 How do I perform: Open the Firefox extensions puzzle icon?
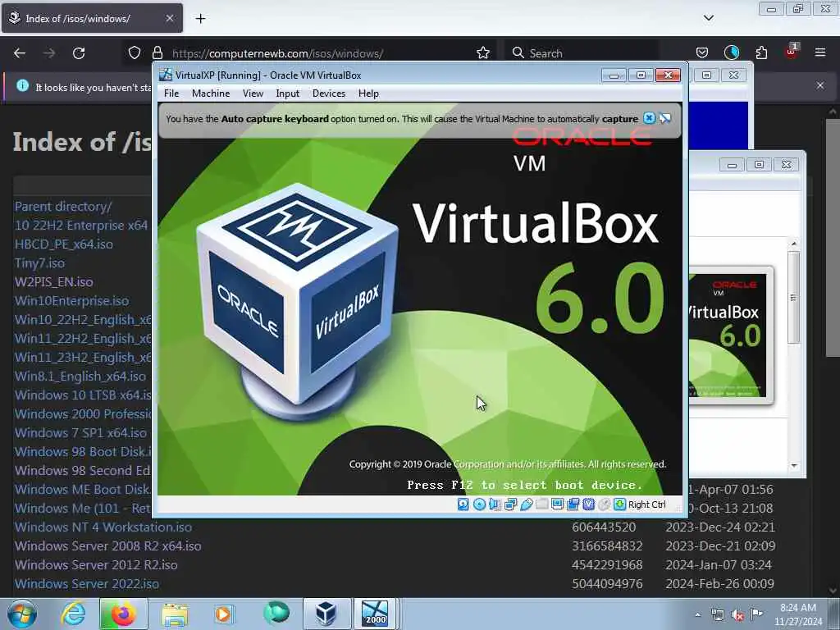[x=761, y=53]
